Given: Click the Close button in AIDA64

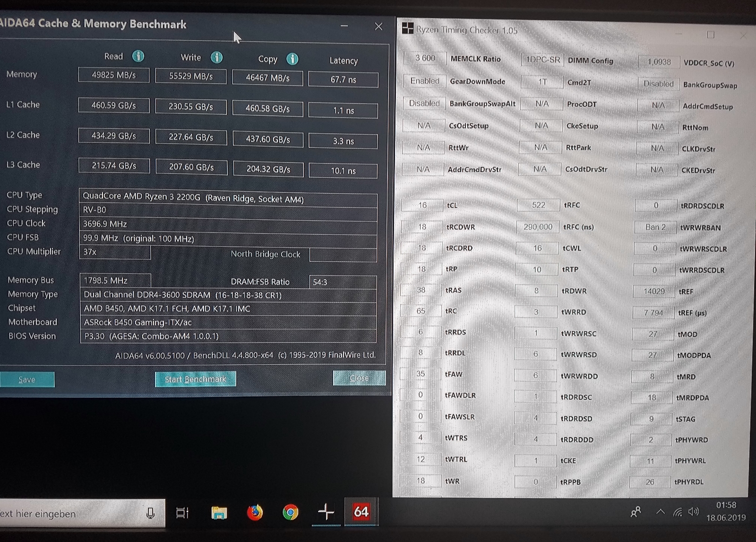Looking at the screenshot, I should tap(359, 378).
